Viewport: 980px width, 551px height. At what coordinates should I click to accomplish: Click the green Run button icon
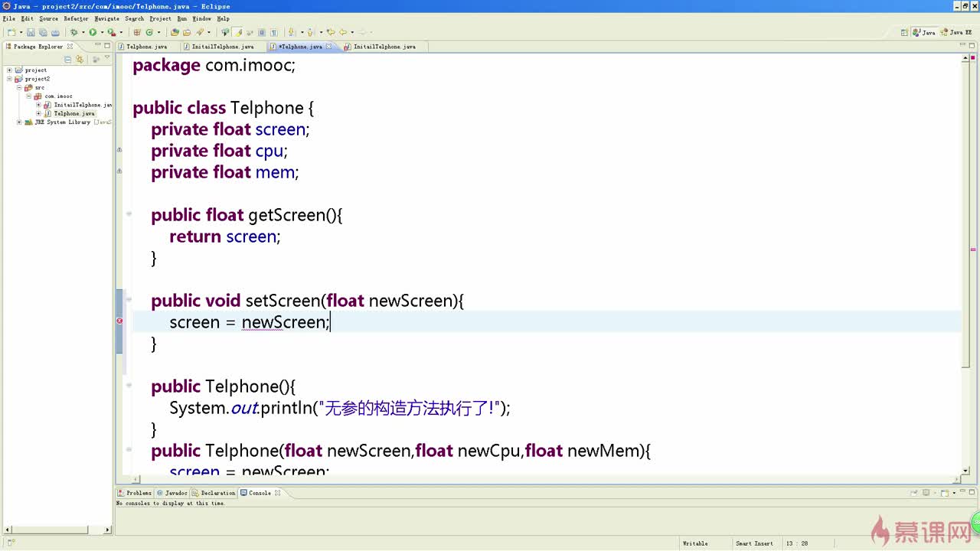pyautogui.click(x=93, y=32)
